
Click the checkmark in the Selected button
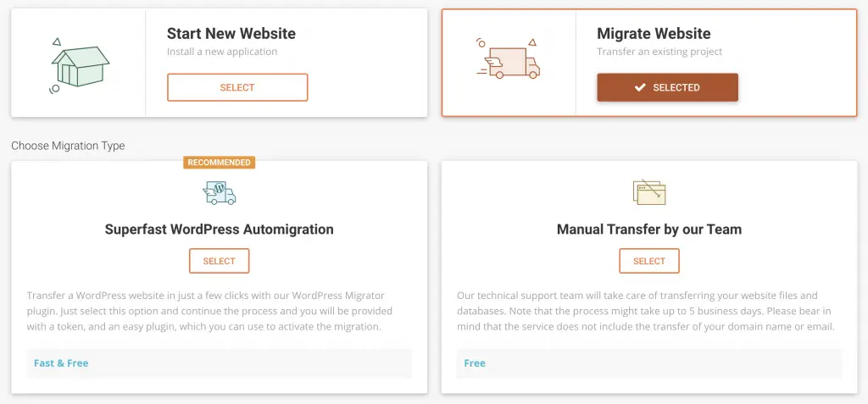click(640, 87)
